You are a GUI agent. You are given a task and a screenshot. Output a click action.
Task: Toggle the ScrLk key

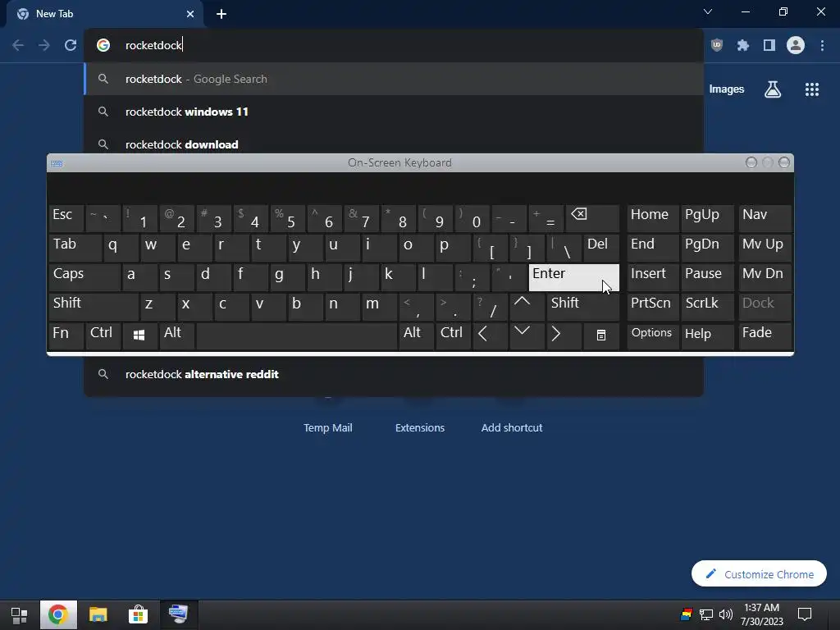click(707, 307)
